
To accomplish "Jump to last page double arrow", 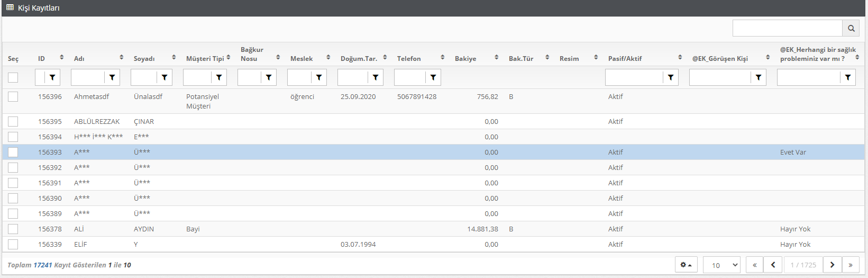I will pyautogui.click(x=851, y=265).
